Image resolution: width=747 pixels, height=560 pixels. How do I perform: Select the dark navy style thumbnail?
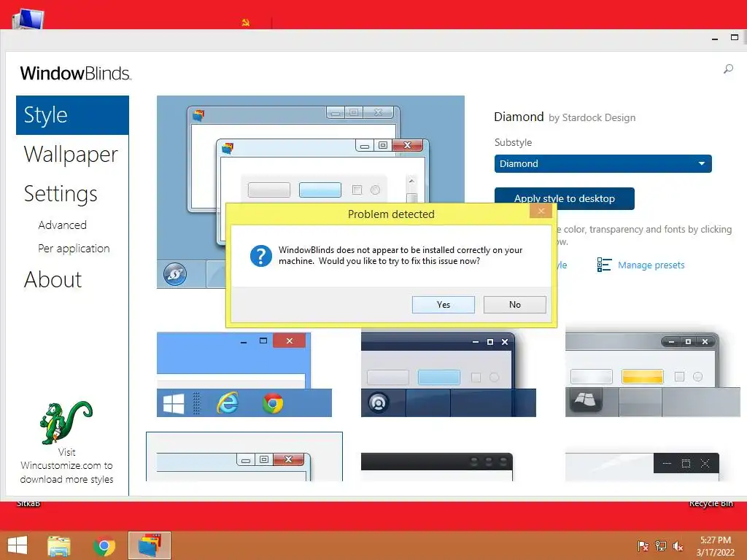coord(449,375)
